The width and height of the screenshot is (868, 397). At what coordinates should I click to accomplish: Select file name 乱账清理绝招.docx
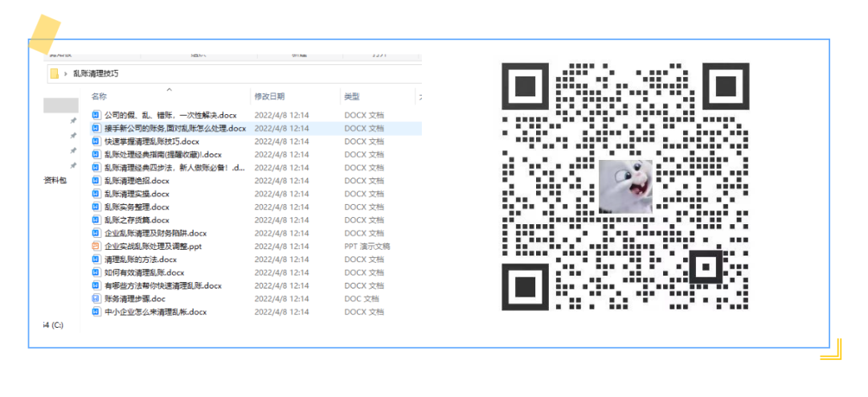click(x=137, y=181)
